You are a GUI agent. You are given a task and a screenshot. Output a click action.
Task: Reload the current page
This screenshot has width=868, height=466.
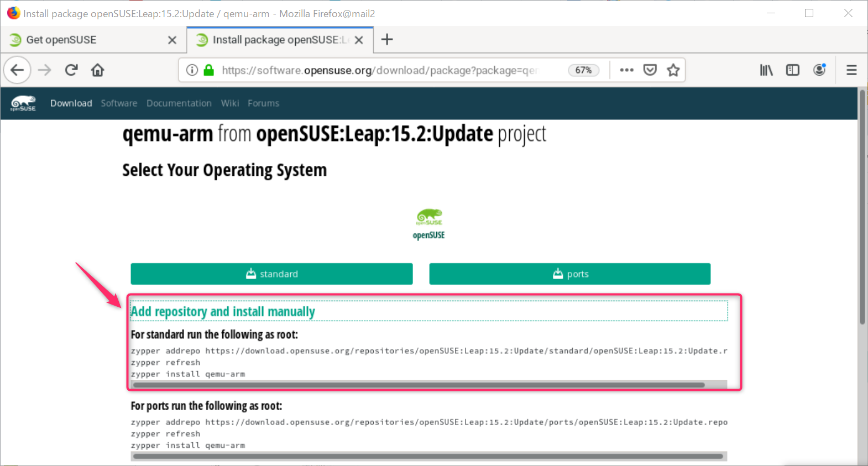coord(71,70)
